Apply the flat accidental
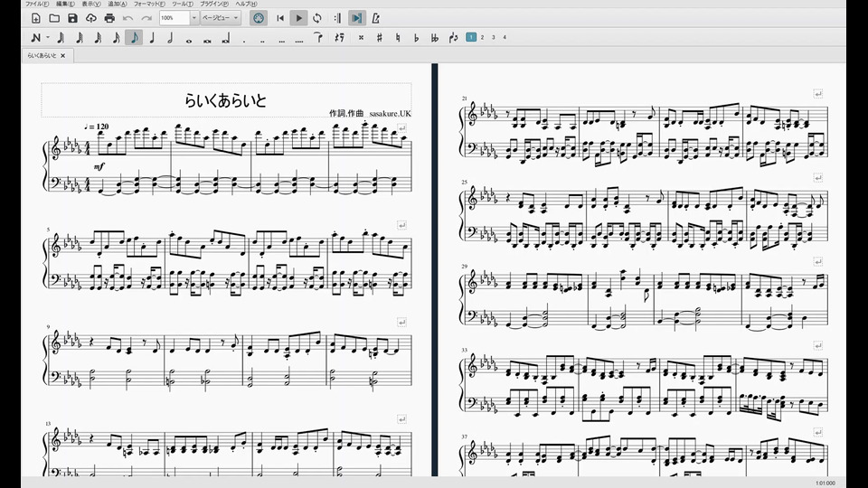868x488 pixels. pos(416,38)
